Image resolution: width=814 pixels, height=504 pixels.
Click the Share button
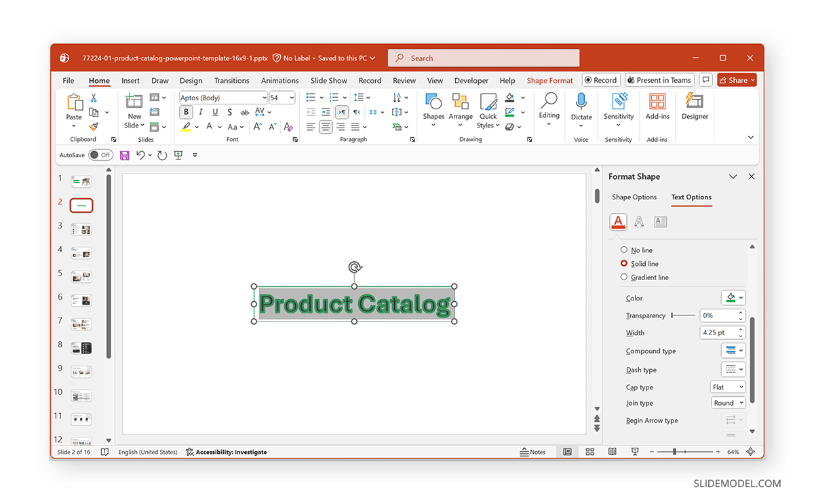tap(736, 80)
